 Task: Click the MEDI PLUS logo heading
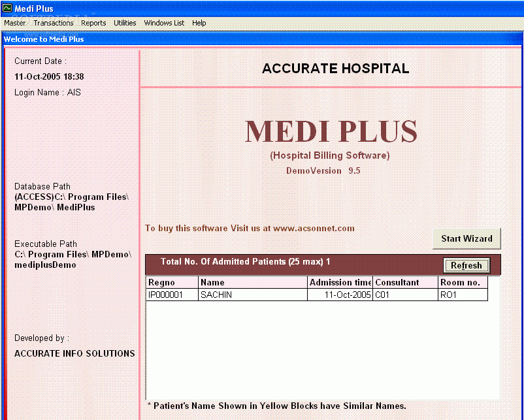tap(331, 131)
